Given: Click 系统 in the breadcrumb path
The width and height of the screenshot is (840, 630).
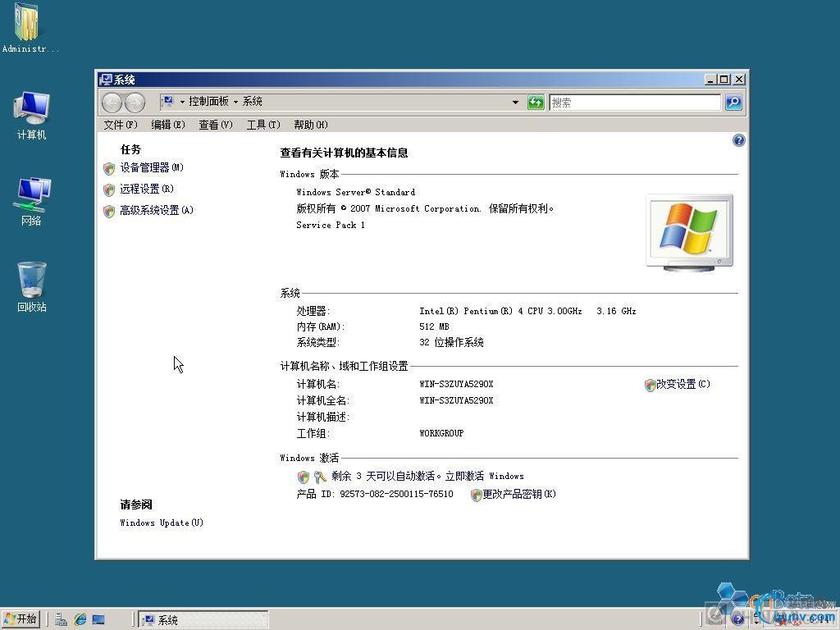Looking at the screenshot, I should click(253, 101).
